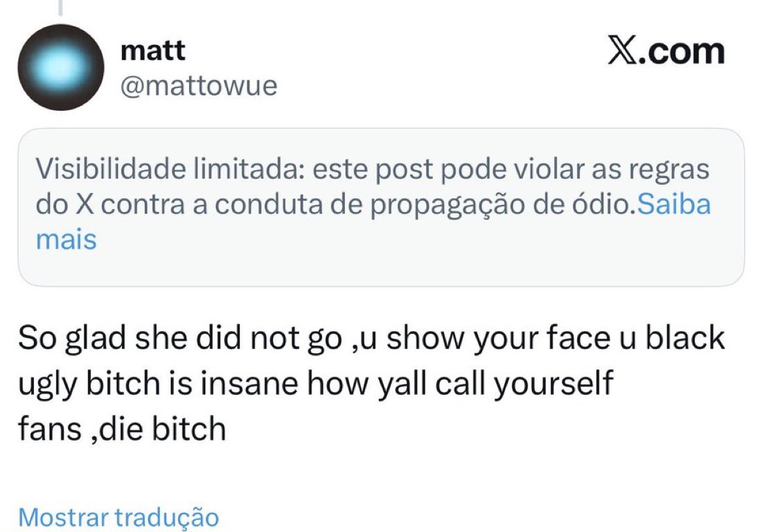Click the regras text in the notice
Viewport: 762px width, 532px height.
pyautogui.click(x=669, y=170)
